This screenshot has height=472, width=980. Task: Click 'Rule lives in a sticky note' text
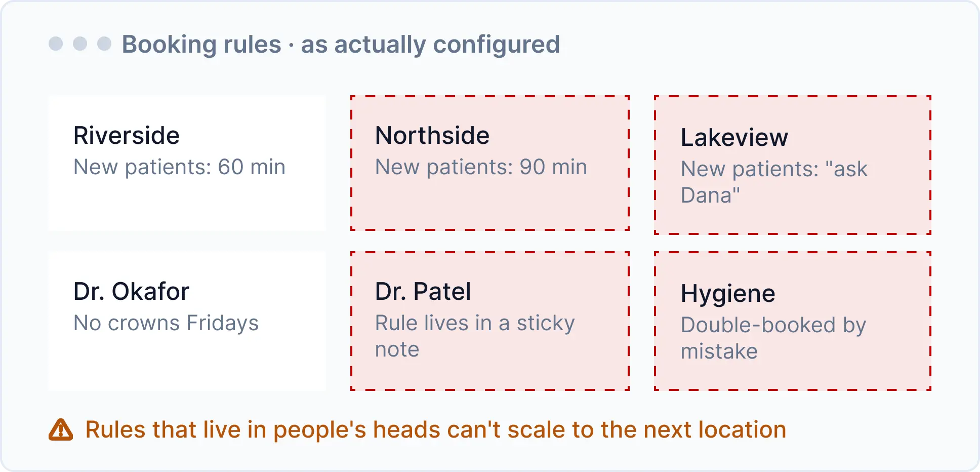coord(475,336)
